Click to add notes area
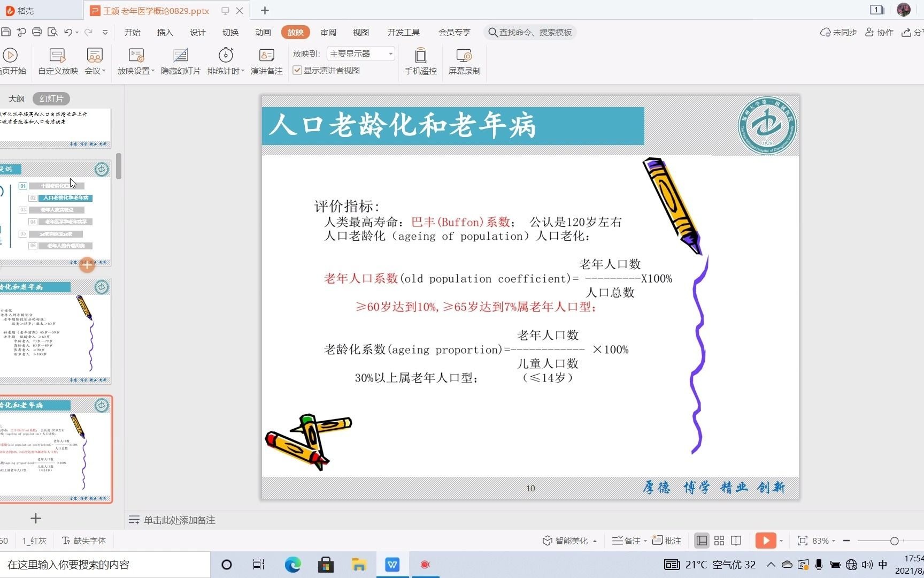This screenshot has height=578, width=924. pyautogui.click(x=179, y=520)
